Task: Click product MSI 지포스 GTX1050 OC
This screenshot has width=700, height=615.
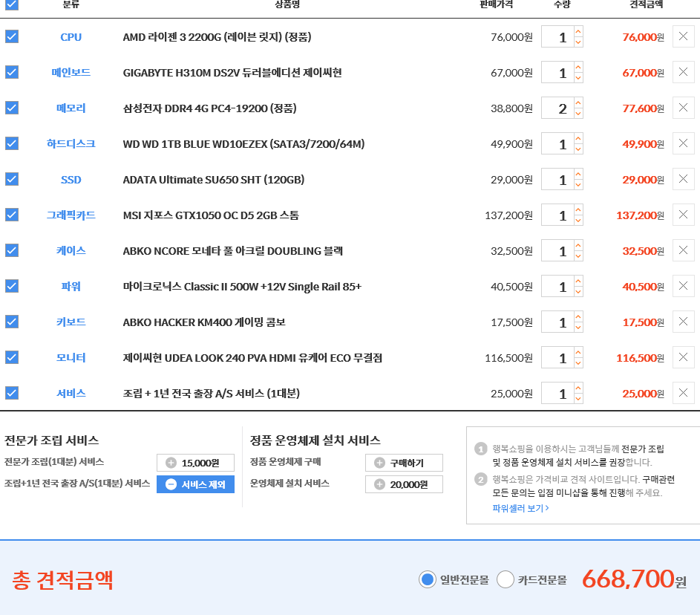Action: (211, 215)
